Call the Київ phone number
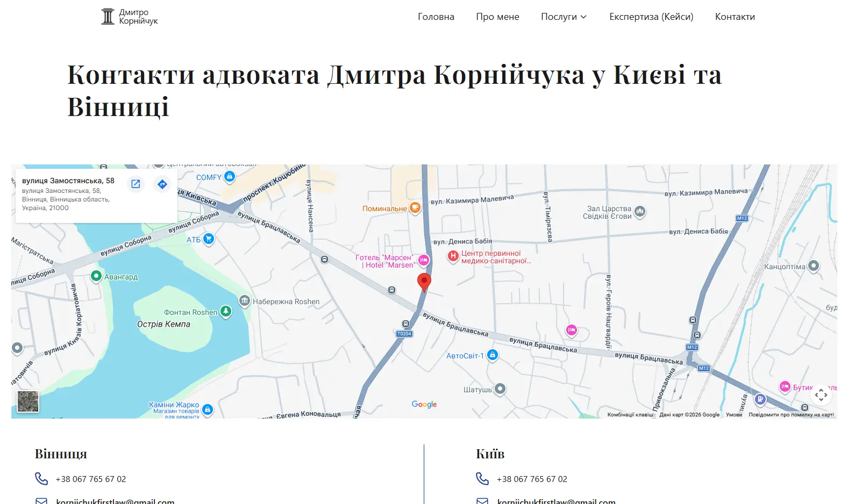Viewport: 855px width, 504px height. point(531,479)
